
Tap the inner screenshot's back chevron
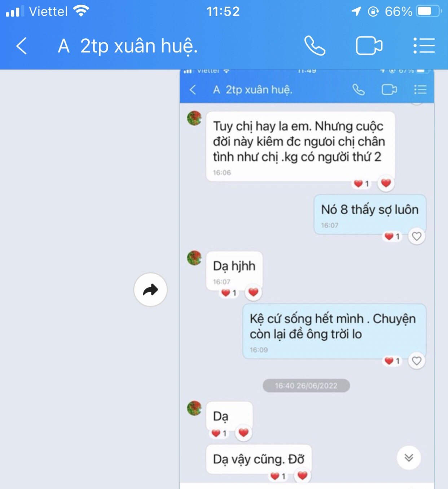193,90
